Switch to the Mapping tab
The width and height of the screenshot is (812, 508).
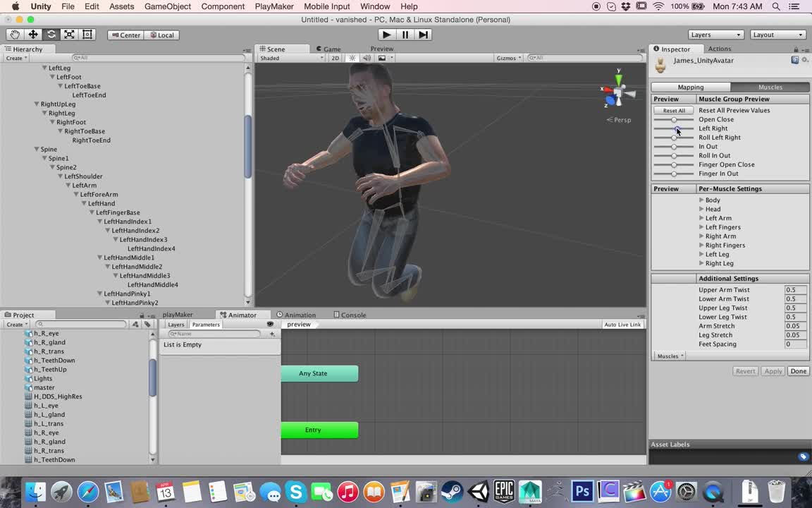click(691, 87)
